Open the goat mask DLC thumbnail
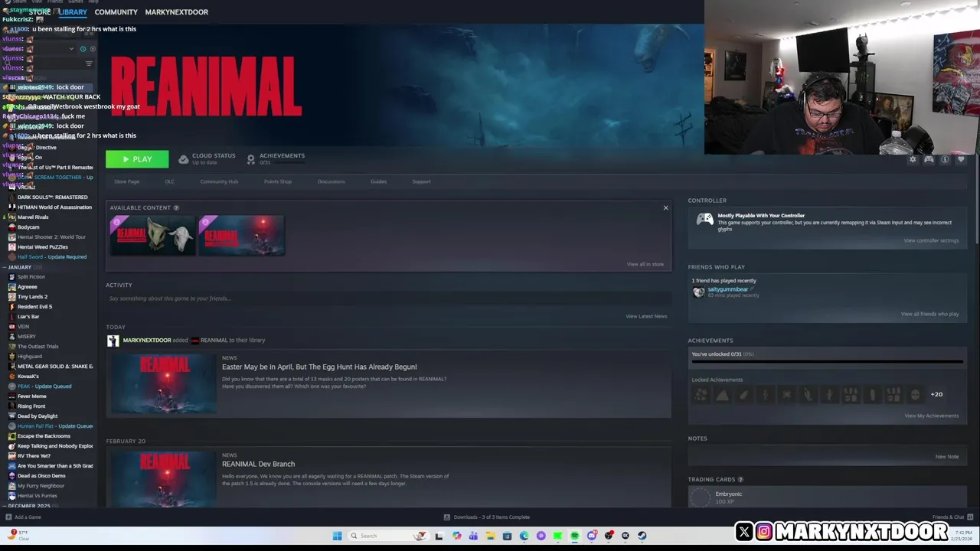This screenshot has height=551, width=980. [152, 236]
